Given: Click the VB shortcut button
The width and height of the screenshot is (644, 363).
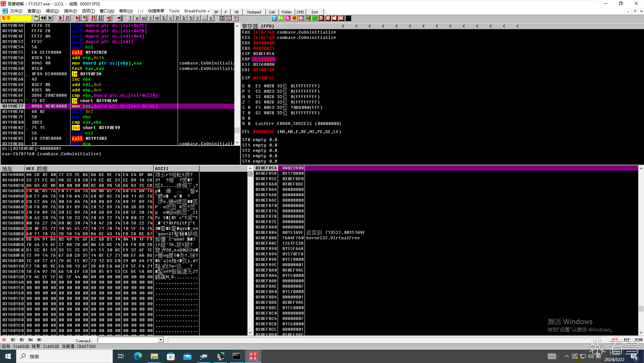Looking at the screenshot, I should [x=236, y=12].
